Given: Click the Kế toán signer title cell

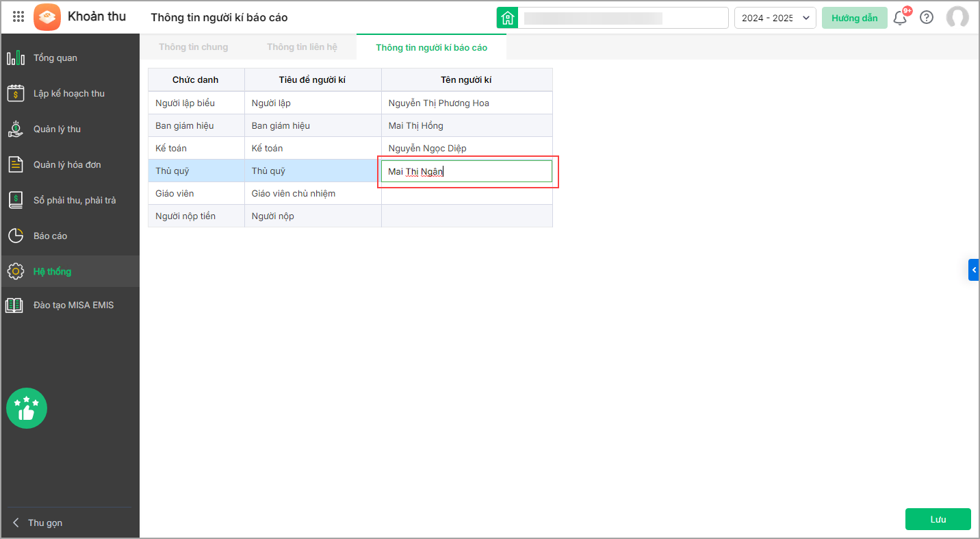Looking at the screenshot, I should (313, 148).
